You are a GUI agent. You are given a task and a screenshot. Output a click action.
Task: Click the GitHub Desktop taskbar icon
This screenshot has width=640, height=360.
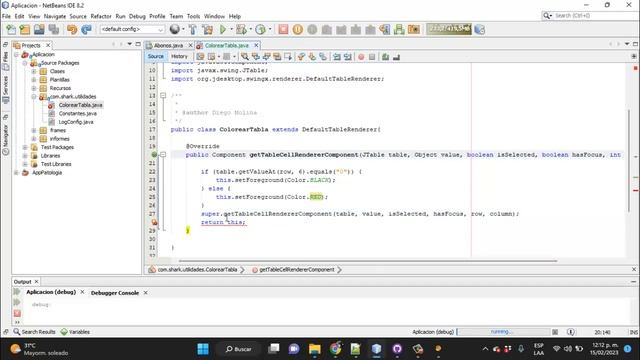pos(397,349)
